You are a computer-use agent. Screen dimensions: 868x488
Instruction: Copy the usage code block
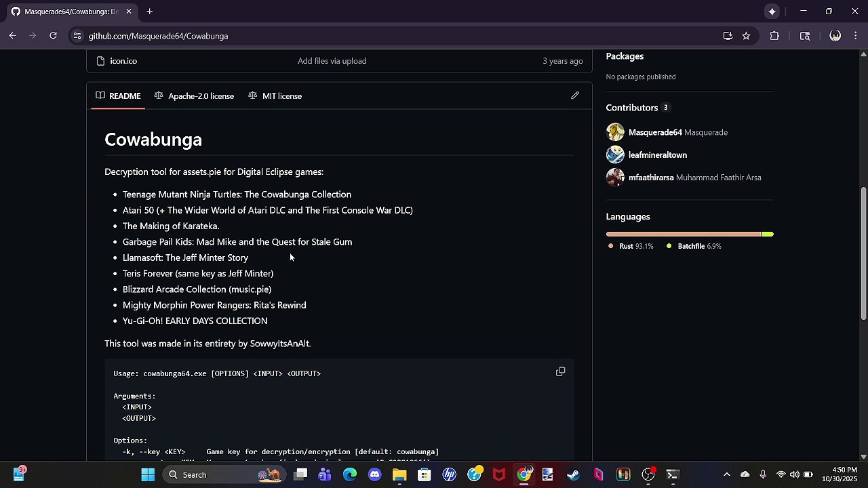click(560, 371)
